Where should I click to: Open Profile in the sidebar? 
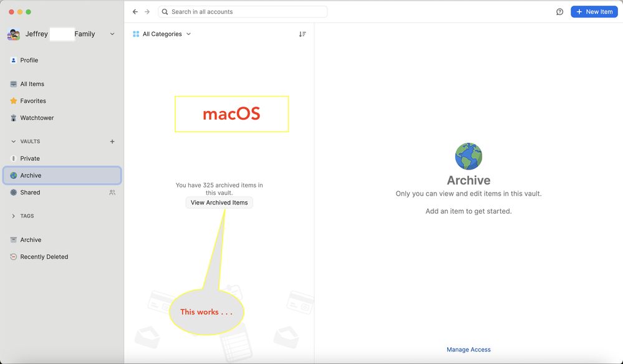(29, 60)
